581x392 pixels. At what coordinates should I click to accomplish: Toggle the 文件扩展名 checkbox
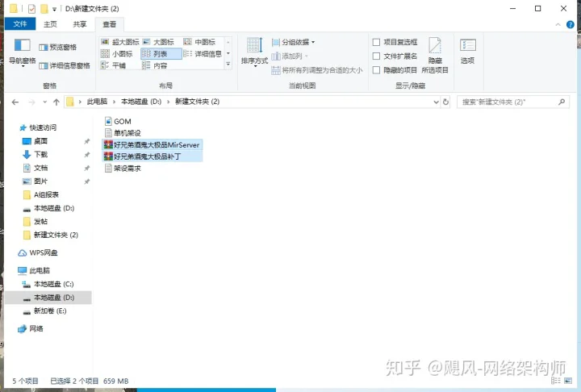(376, 56)
